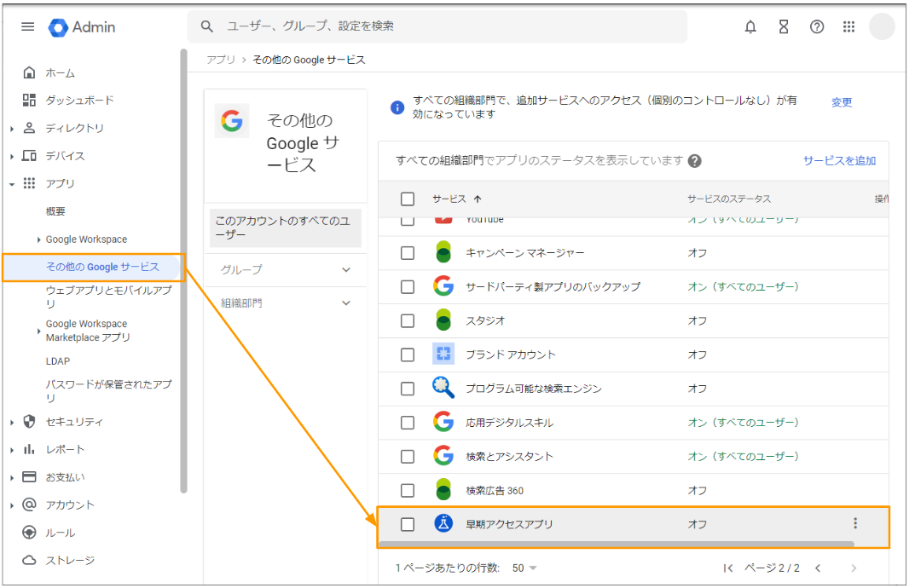
Task: Click the プログラム可能な検索エンジン icon
Action: [443, 388]
